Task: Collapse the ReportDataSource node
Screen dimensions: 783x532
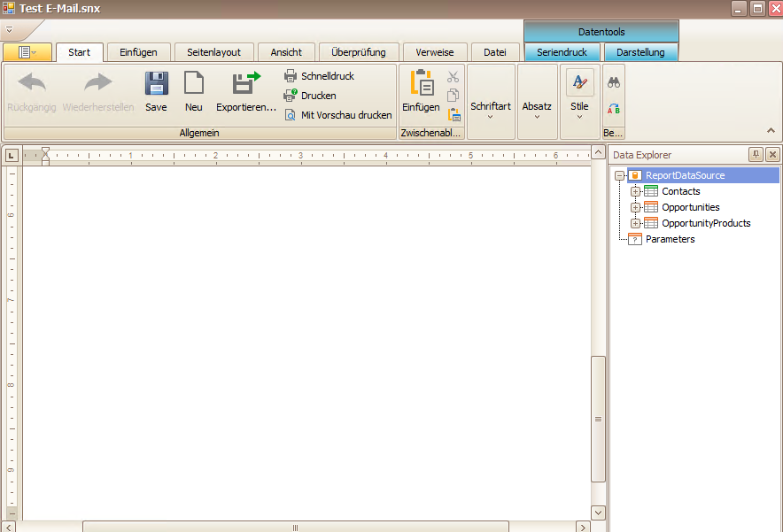Action: point(619,175)
